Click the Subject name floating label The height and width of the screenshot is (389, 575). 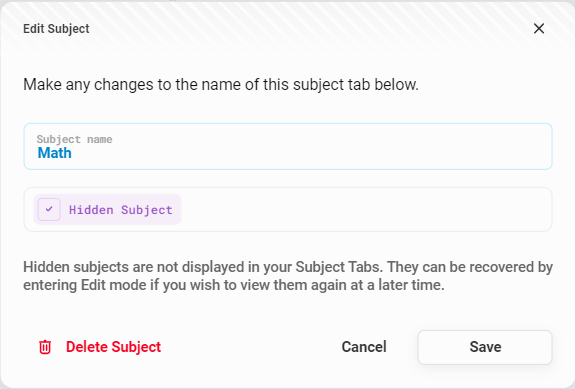74,139
